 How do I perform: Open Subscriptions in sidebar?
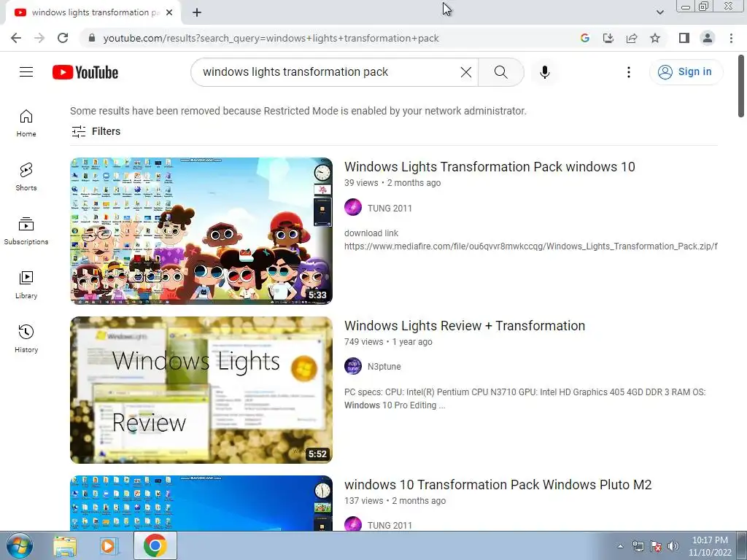[26, 231]
